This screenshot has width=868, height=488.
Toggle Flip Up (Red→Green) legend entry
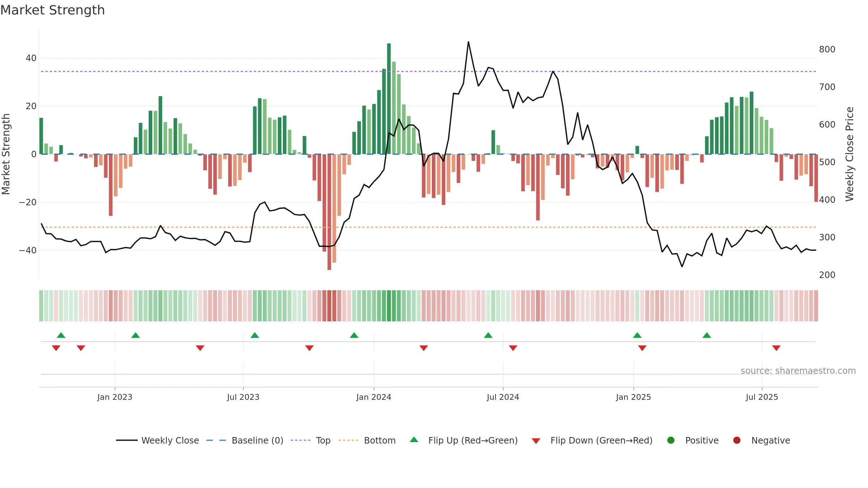pyautogui.click(x=464, y=440)
